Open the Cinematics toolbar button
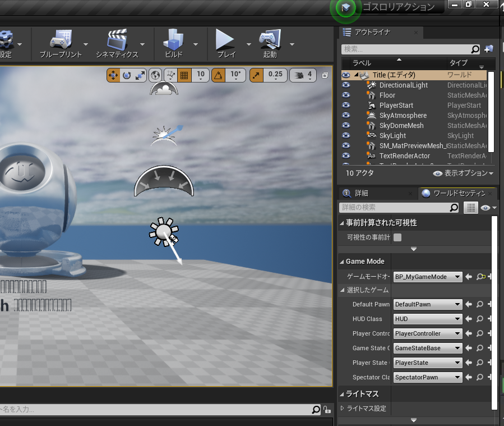Image resolution: width=504 pixels, height=426 pixels. click(117, 44)
